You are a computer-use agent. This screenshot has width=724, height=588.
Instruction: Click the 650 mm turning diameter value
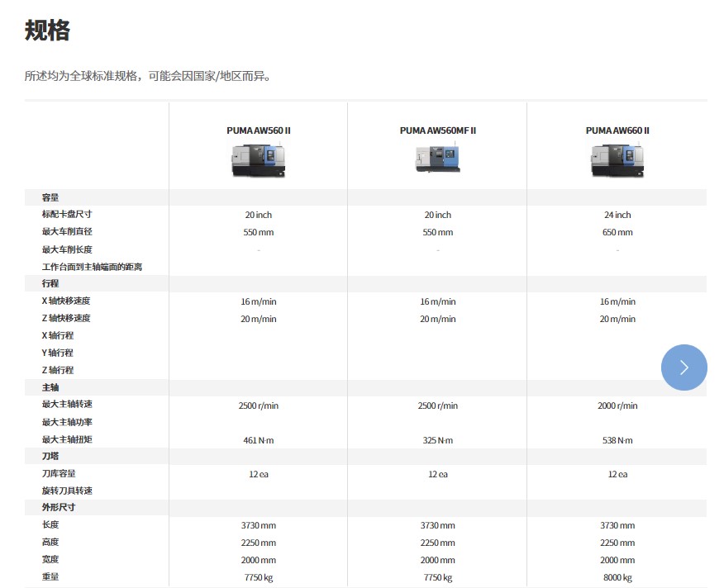coord(617,233)
